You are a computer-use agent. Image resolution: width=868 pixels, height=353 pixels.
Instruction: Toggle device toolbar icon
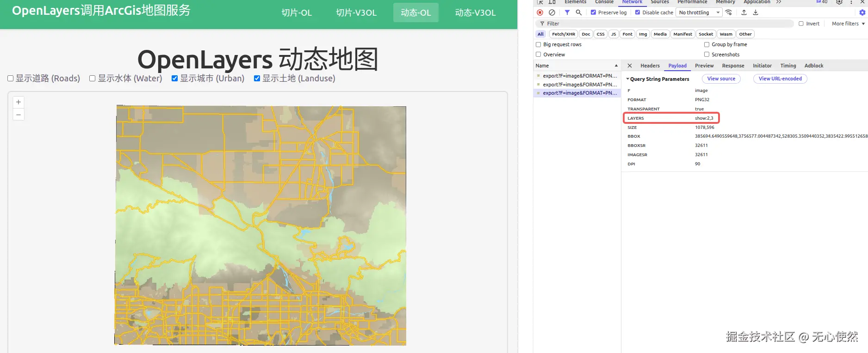coord(552,2)
